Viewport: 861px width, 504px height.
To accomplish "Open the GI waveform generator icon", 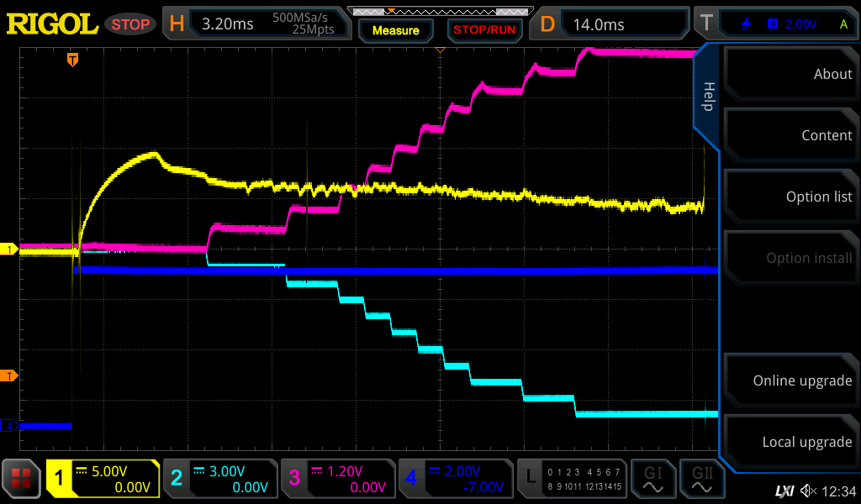I will (x=652, y=480).
